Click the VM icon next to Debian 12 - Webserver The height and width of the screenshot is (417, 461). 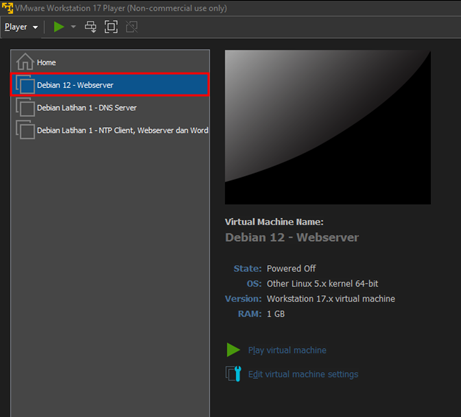coord(25,84)
